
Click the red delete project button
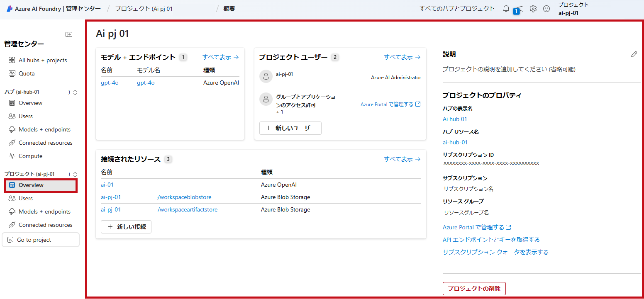point(474,288)
